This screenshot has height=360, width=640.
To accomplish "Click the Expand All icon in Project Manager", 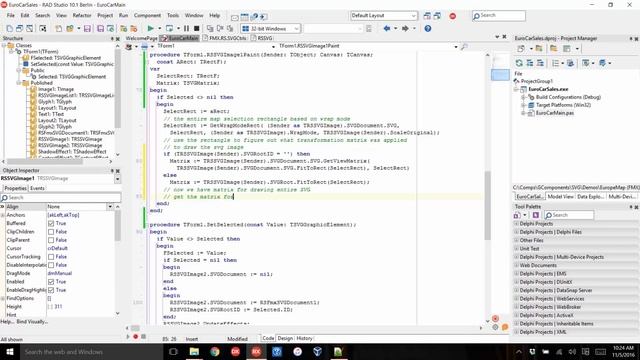I will click(x=530, y=63).
